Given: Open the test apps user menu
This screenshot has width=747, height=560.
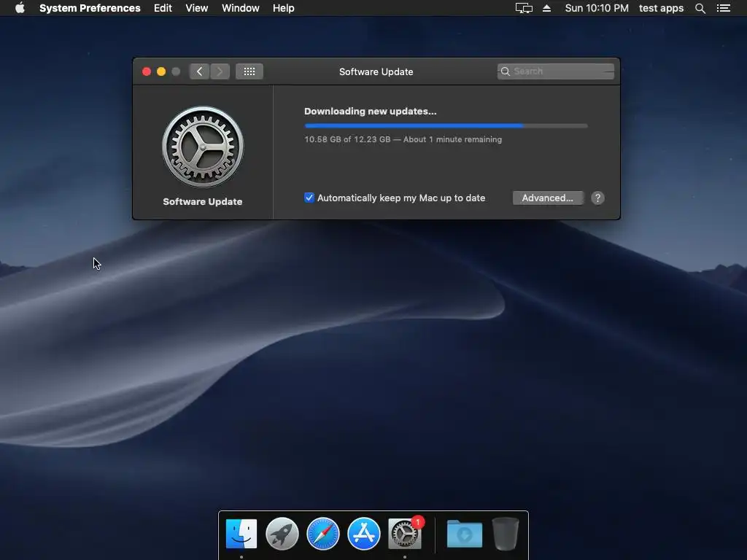Looking at the screenshot, I should click(661, 8).
